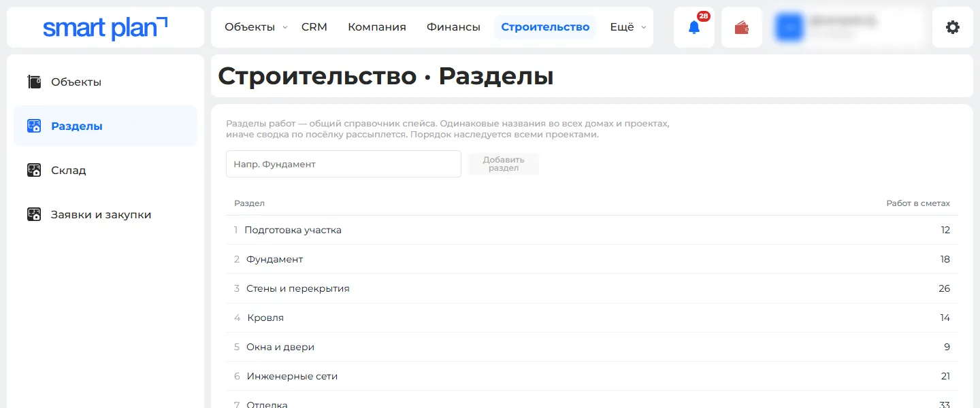Select the Отделка row

(592, 400)
